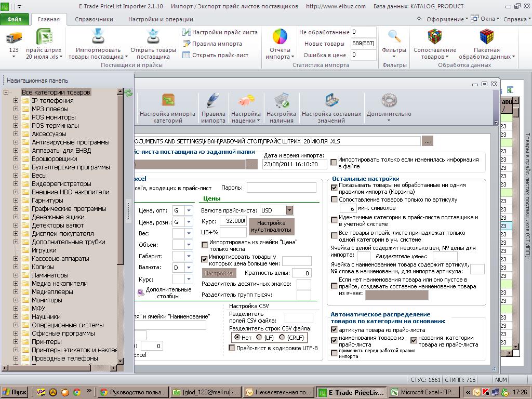Open the Оформление menu
The width and height of the screenshot is (532, 399).
tap(447, 19)
